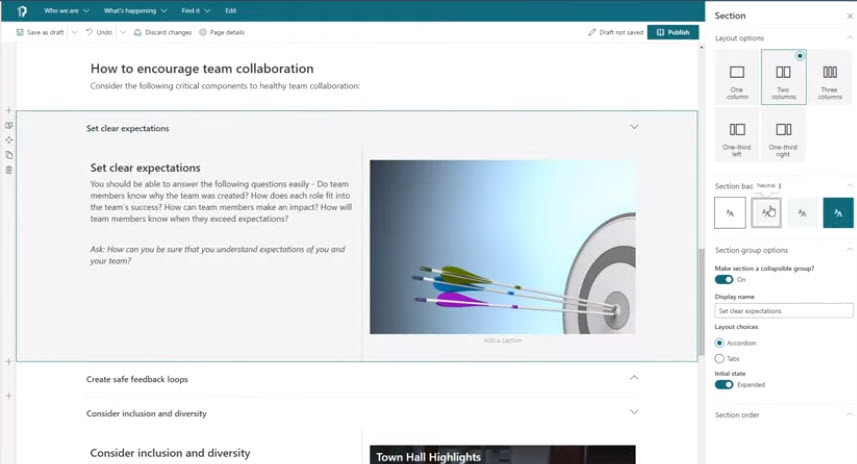The image size is (857, 464).
Task: Click the Delete section trash icon
Action: [9, 170]
